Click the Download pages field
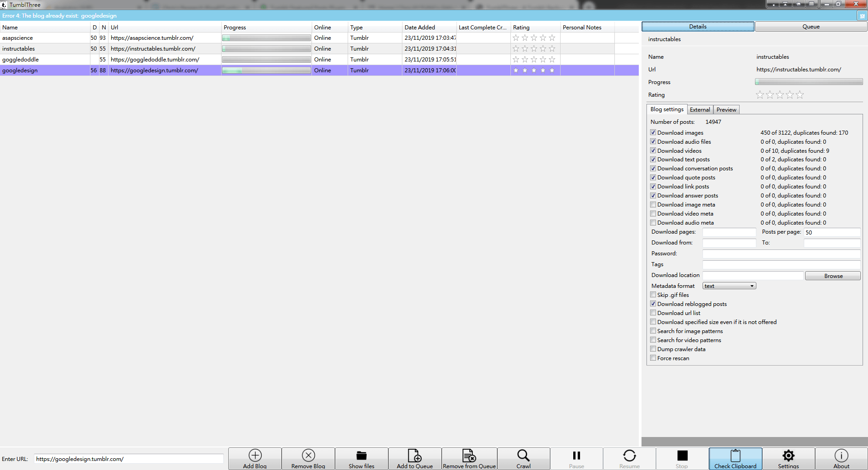868x470 pixels. coord(729,232)
